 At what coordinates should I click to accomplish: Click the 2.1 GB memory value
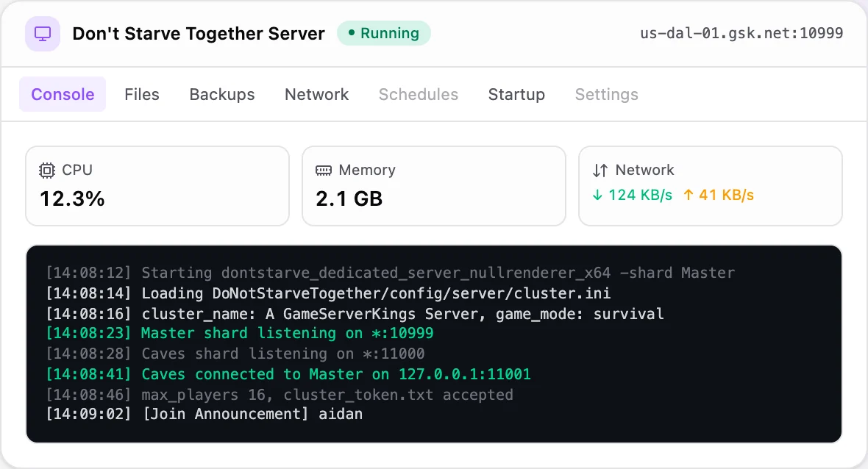(349, 198)
